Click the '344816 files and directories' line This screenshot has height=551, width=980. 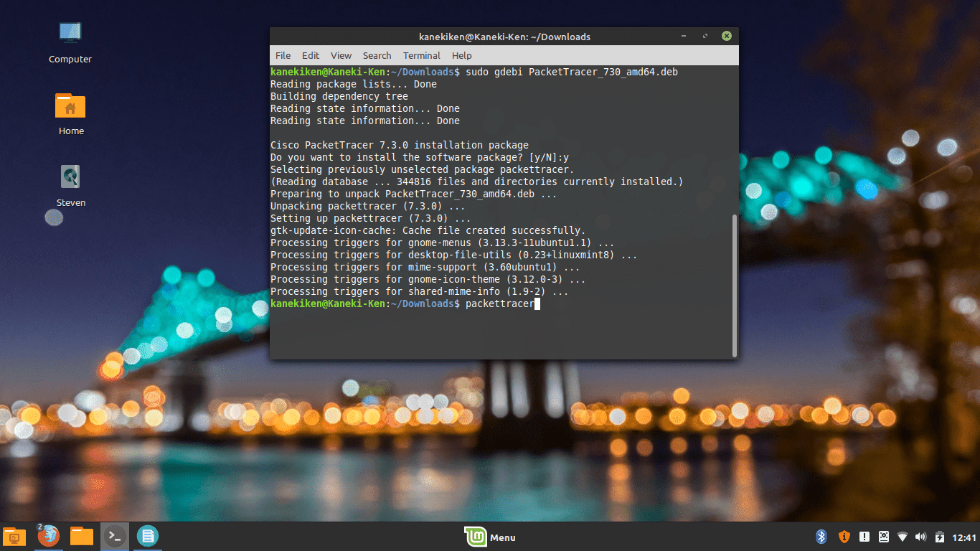[x=477, y=182]
